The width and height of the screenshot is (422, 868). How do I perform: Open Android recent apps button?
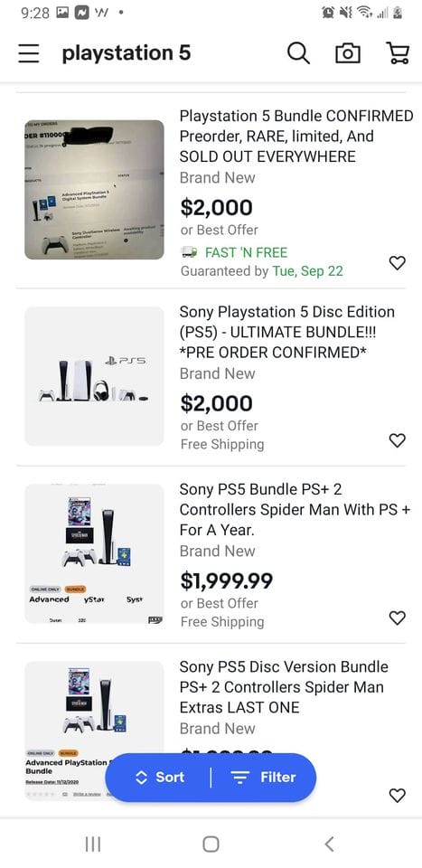[92, 844]
